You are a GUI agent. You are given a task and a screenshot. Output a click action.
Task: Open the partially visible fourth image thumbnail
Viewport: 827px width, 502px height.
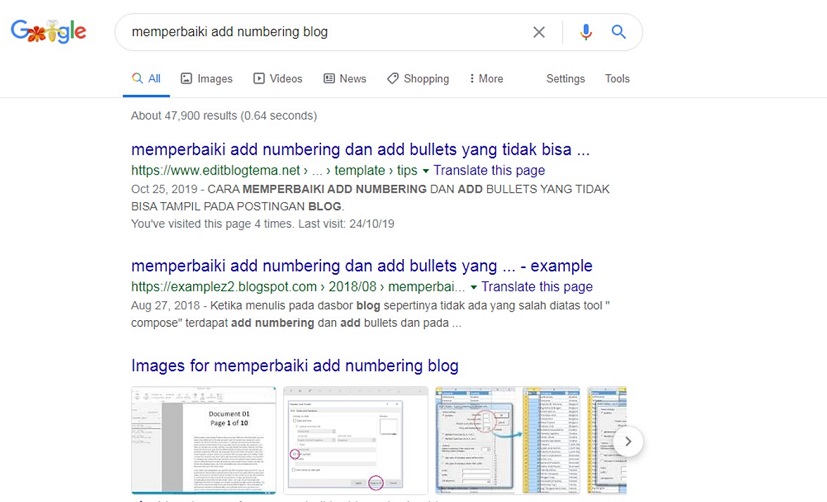pos(607,440)
